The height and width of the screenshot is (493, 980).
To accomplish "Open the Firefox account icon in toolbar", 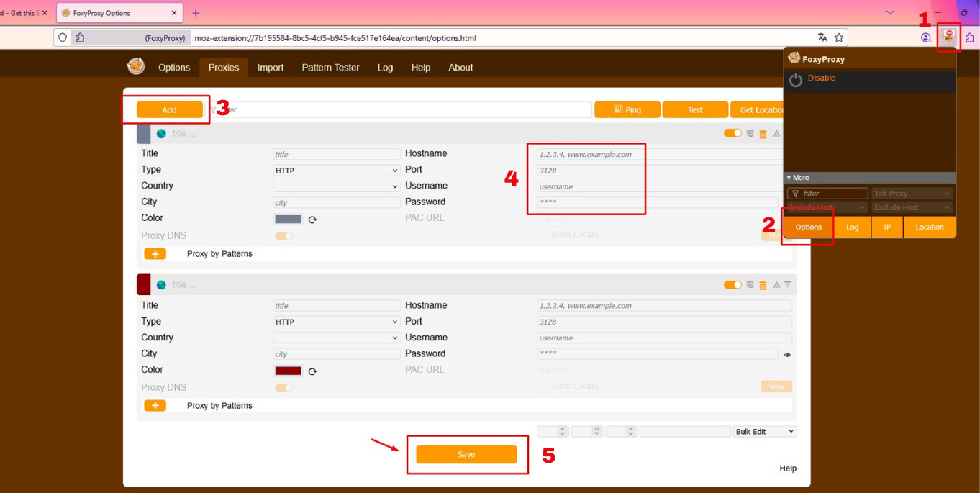I will (x=926, y=37).
